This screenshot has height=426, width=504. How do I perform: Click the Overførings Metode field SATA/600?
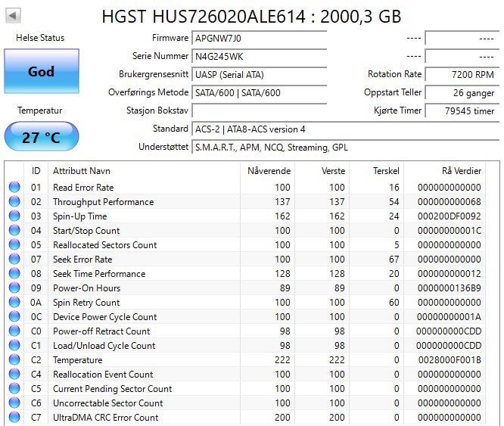(259, 92)
